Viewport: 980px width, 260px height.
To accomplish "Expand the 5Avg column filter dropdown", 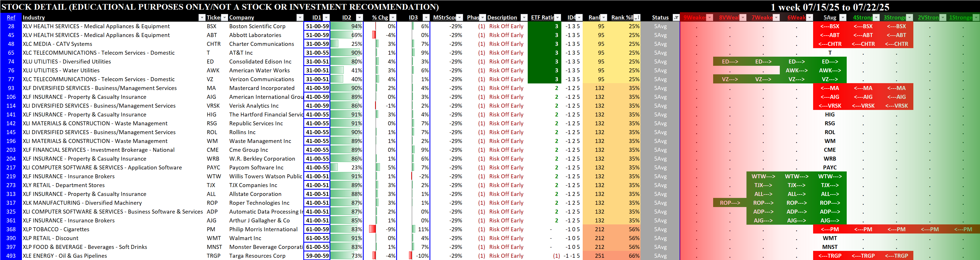I will point(843,17).
